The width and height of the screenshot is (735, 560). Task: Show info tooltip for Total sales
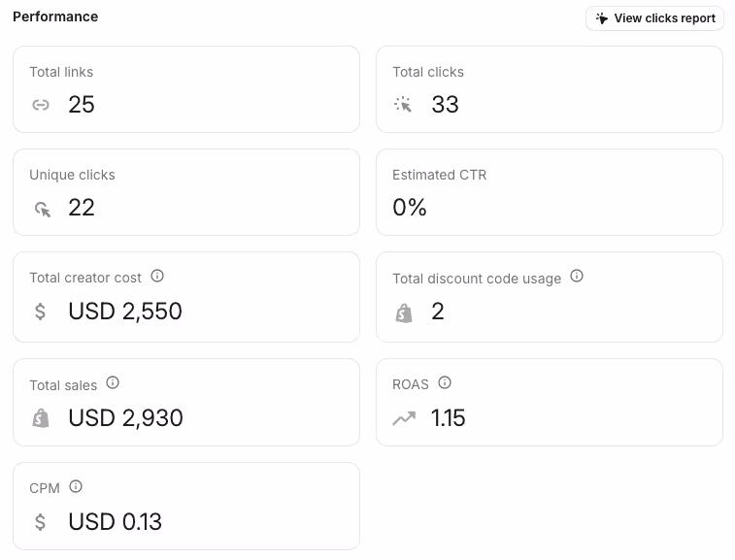click(x=113, y=382)
